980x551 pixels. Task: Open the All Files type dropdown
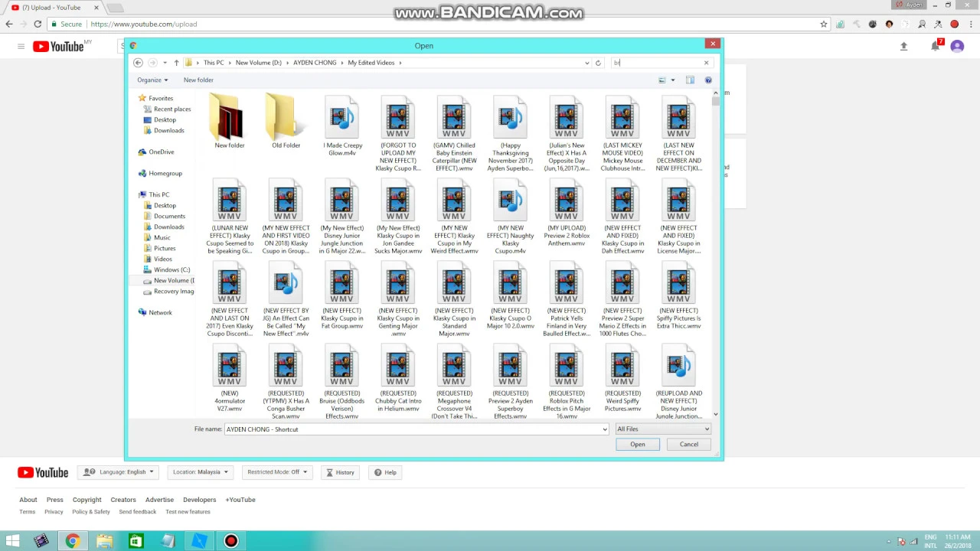663,429
